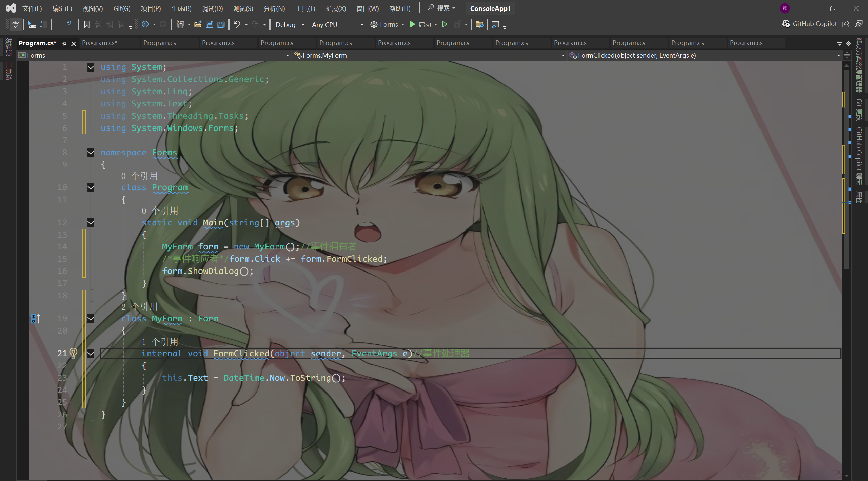Screen dimensions: 868x481
Task: Open the 编辑(E) menu
Action: tap(62, 8)
